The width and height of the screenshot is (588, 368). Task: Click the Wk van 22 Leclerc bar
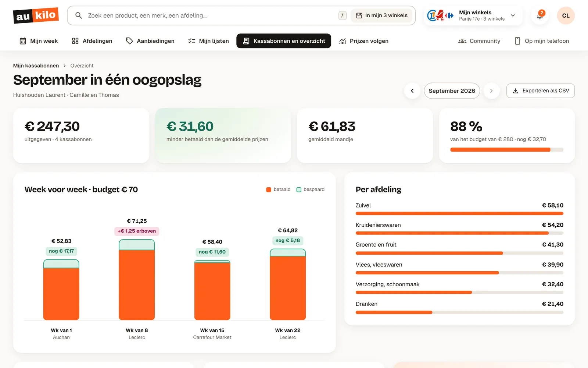click(x=288, y=284)
